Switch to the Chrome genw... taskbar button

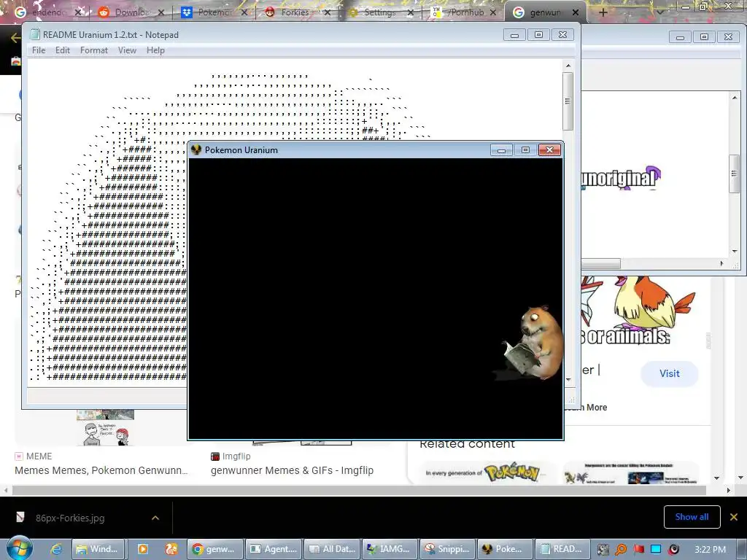[215, 549]
